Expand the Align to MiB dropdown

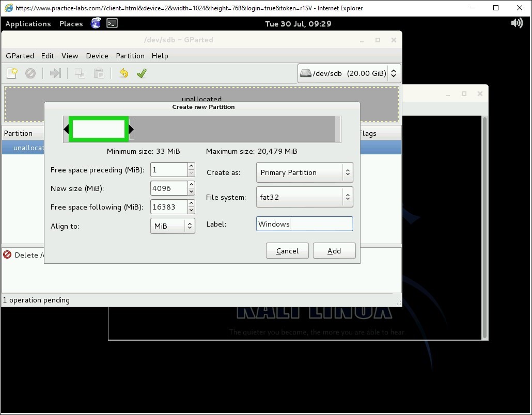click(173, 226)
